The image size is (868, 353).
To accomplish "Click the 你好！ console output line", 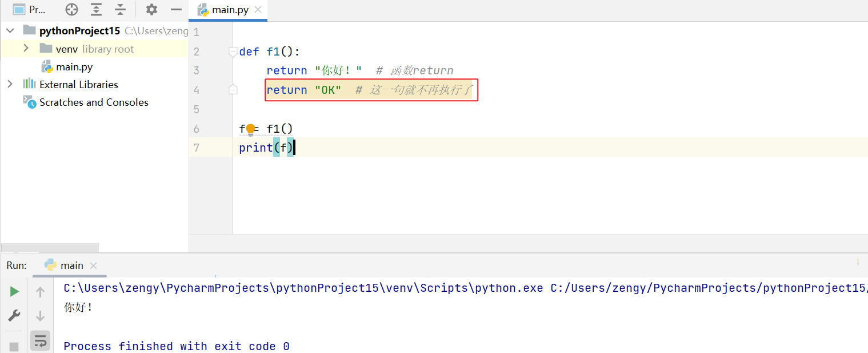I will click(78, 307).
